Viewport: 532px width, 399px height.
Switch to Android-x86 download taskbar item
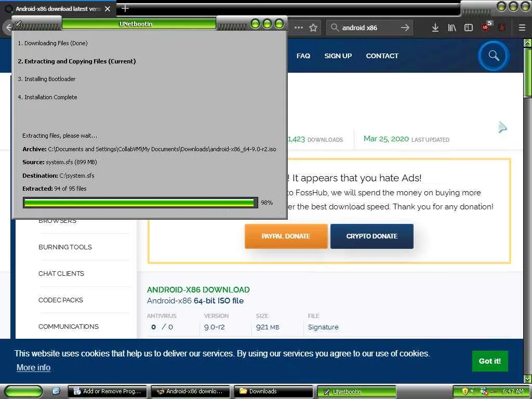click(190, 392)
